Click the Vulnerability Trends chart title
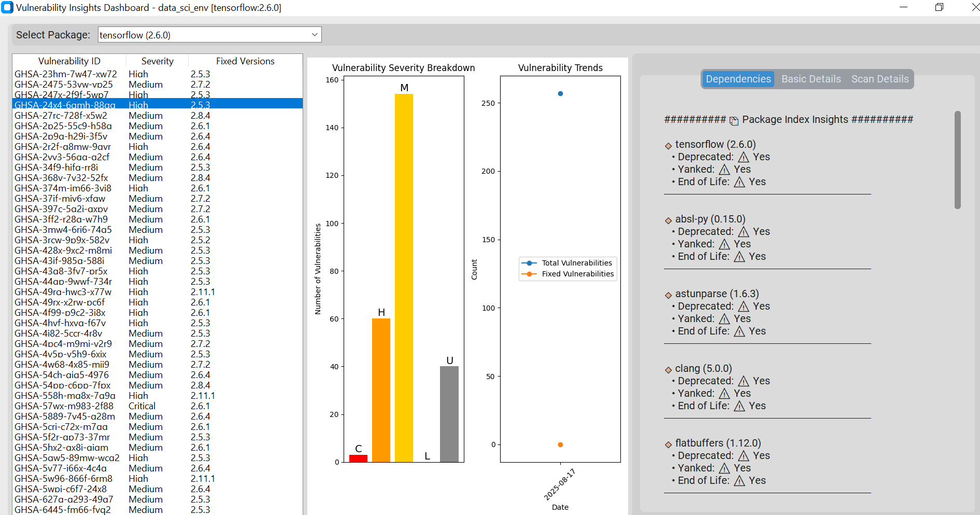This screenshot has height=515, width=980. point(560,68)
